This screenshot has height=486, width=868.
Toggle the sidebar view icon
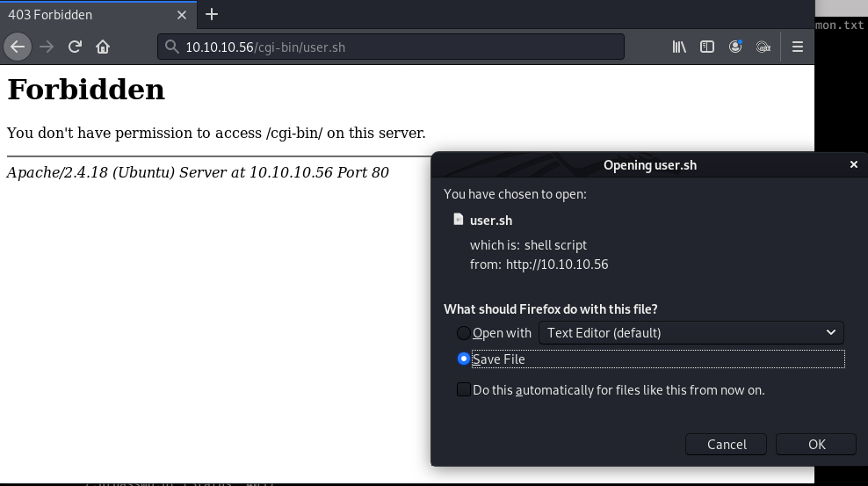tap(707, 47)
